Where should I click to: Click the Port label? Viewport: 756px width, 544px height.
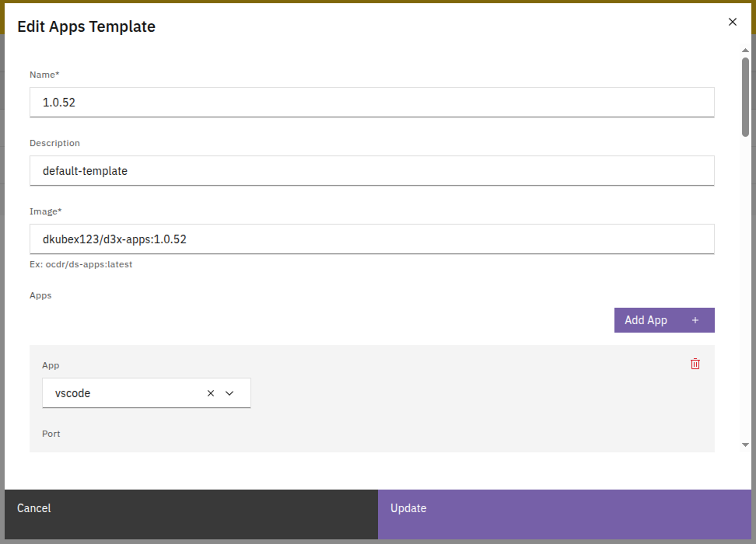point(51,434)
